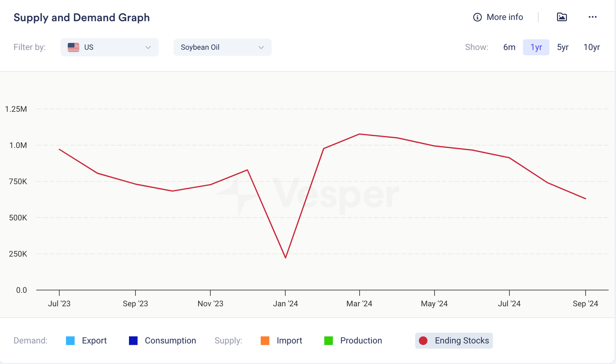616x364 pixels.
Task: Select the 5yr time range
Action: pos(562,47)
